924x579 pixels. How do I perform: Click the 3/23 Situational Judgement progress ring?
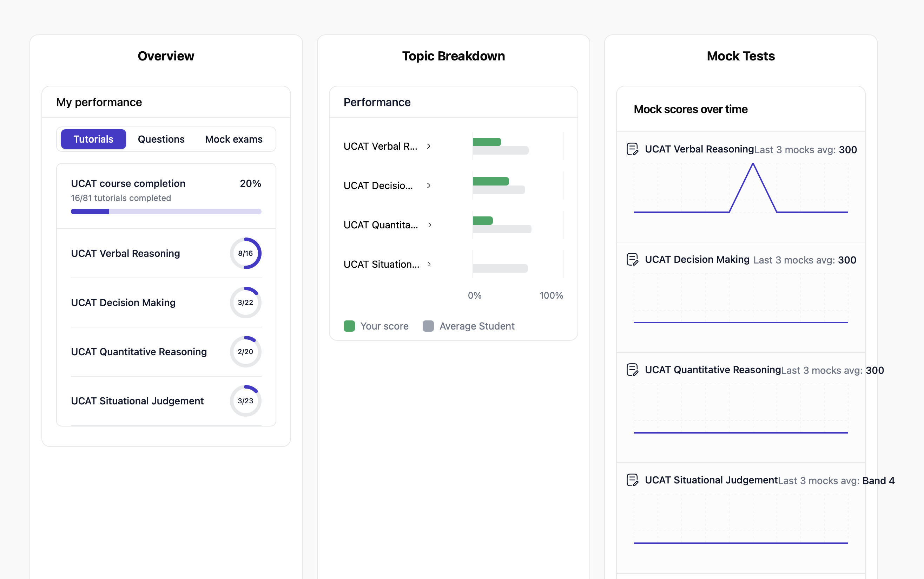tap(245, 401)
